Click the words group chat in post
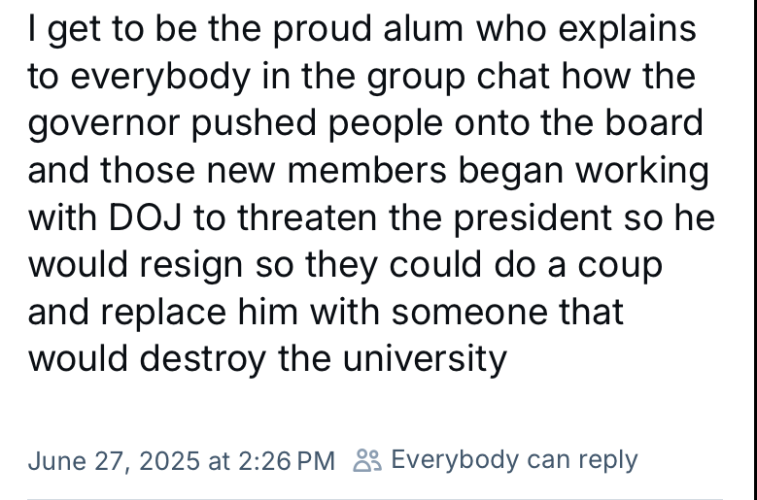 [x=458, y=77]
